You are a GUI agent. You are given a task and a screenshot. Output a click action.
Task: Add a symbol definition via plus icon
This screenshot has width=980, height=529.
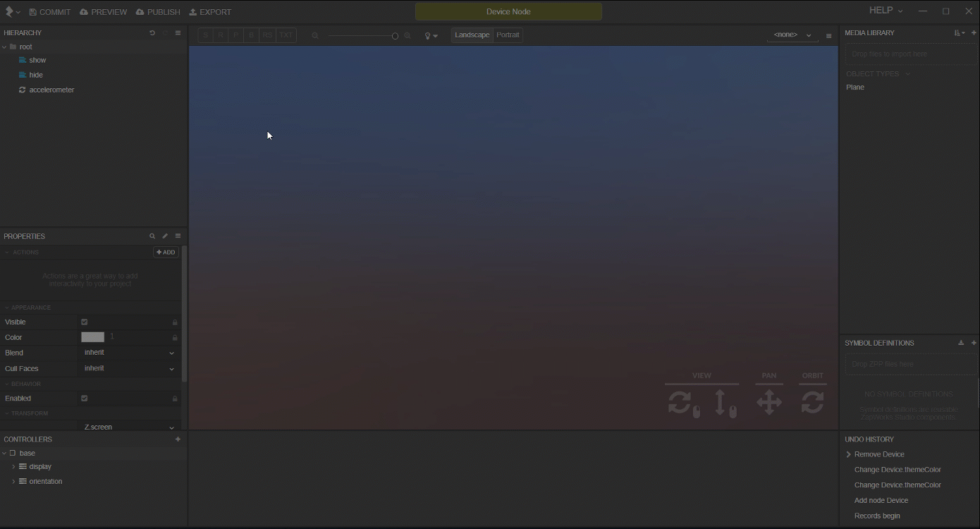click(974, 343)
